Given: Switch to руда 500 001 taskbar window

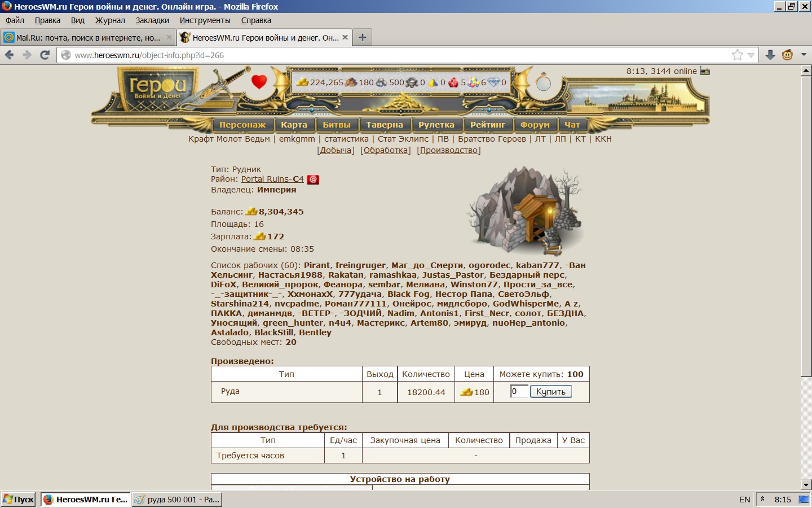Looking at the screenshot, I should point(177,500).
